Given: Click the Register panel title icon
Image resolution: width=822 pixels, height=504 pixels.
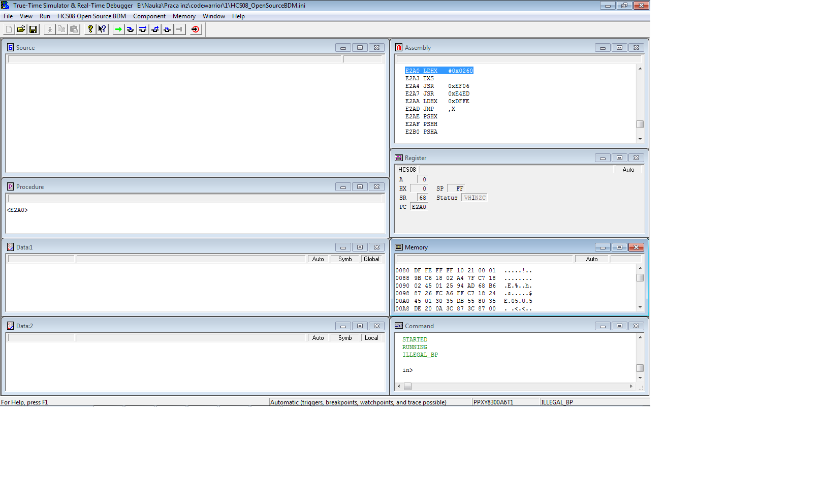Looking at the screenshot, I should pos(399,157).
